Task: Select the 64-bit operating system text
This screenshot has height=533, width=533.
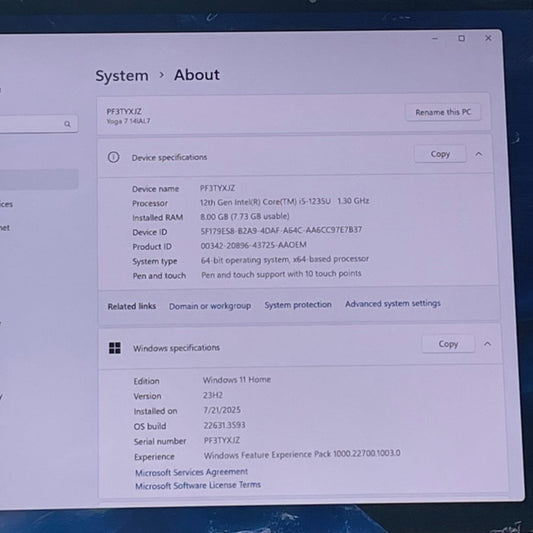Action: point(285,260)
